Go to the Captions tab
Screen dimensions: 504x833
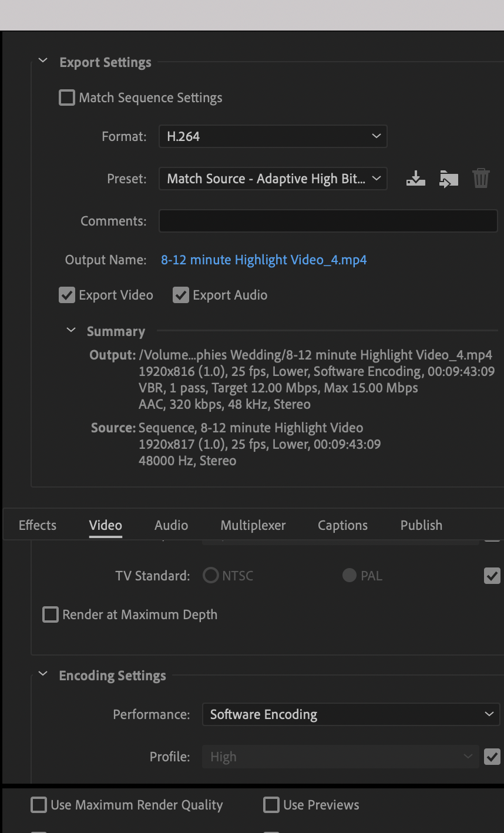coord(342,525)
